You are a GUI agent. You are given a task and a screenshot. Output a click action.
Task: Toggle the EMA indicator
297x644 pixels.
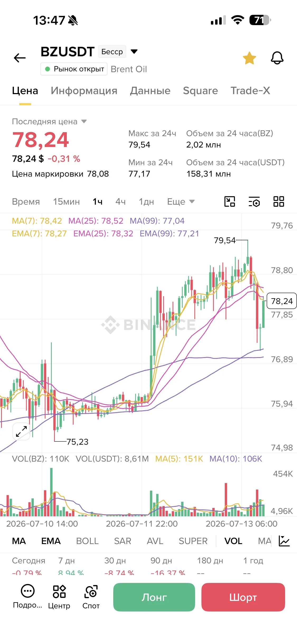51,541
